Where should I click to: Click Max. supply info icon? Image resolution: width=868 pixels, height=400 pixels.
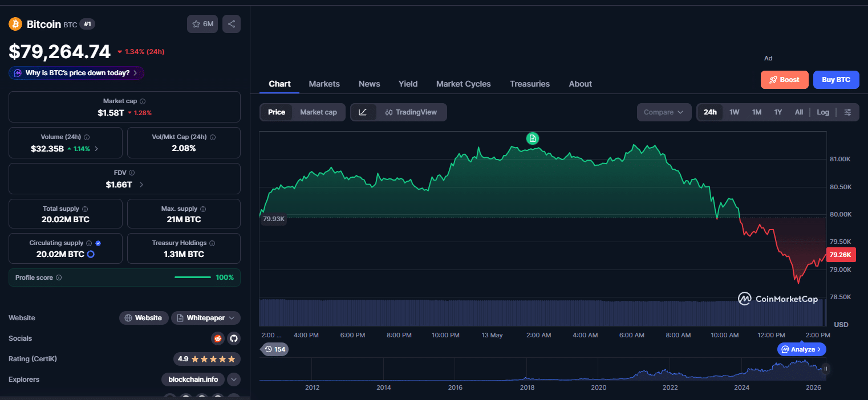[x=203, y=209]
